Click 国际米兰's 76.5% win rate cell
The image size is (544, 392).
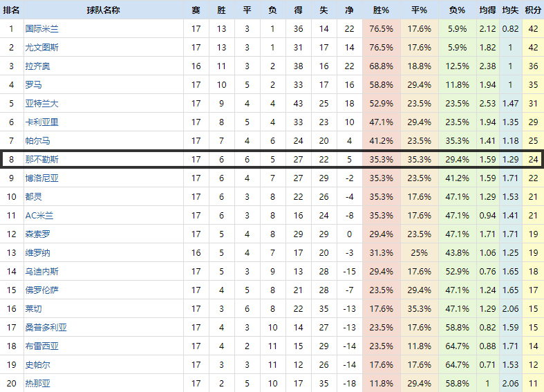pos(381,29)
